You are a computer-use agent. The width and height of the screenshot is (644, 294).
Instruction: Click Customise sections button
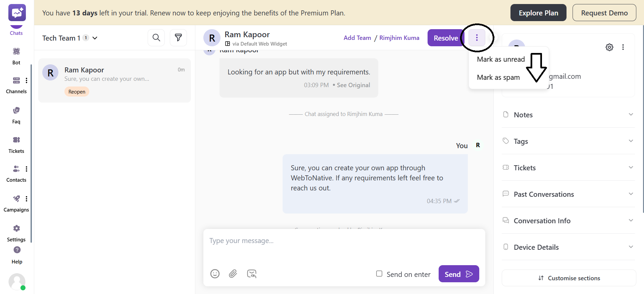point(569,278)
